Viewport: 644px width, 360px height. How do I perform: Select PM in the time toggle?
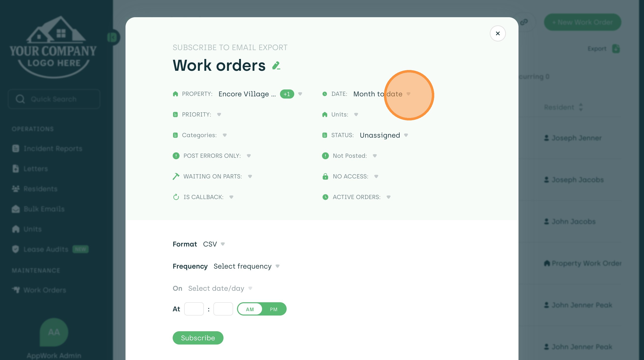click(x=274, y=309)
